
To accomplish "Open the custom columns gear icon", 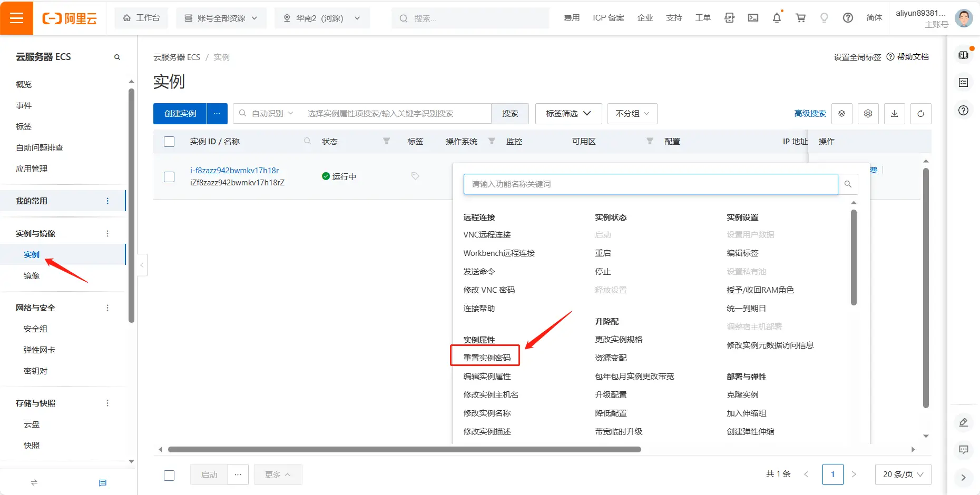I will pyautogui.click(x=868, y=113).
